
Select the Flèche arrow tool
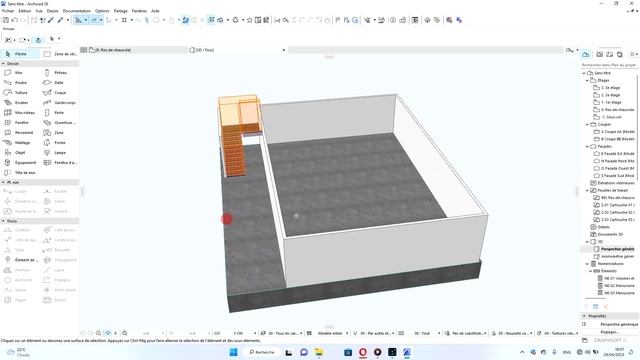tap(20, 54)
